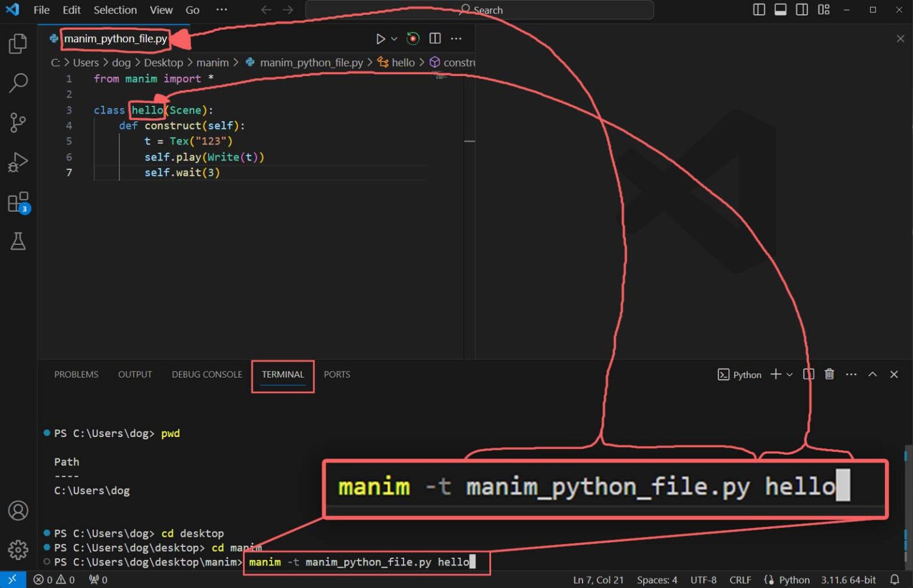Viewport: 913px width, 588px height.
Task: Open the Extensions view
Action: coord(18,202)
